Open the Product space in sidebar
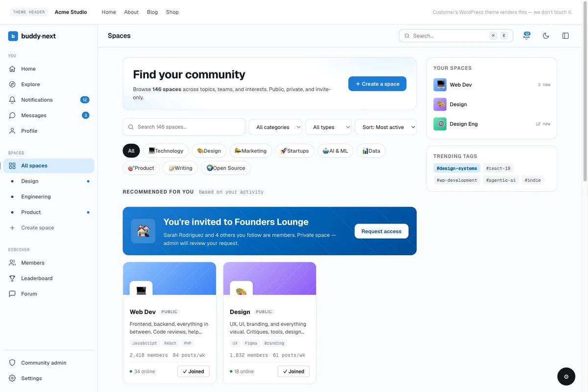This screenshot has height=392, width=588. (x=49, y=212)
